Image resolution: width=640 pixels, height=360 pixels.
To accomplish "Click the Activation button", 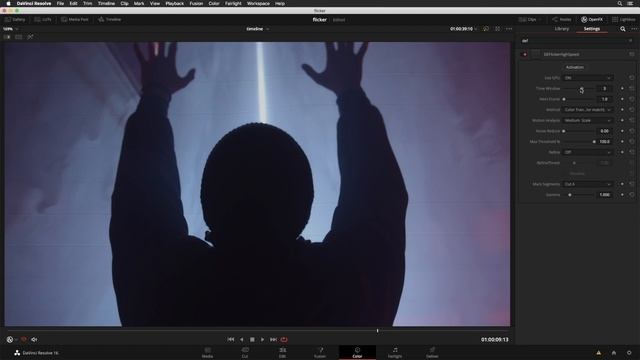I will click(x=575, y=67).
